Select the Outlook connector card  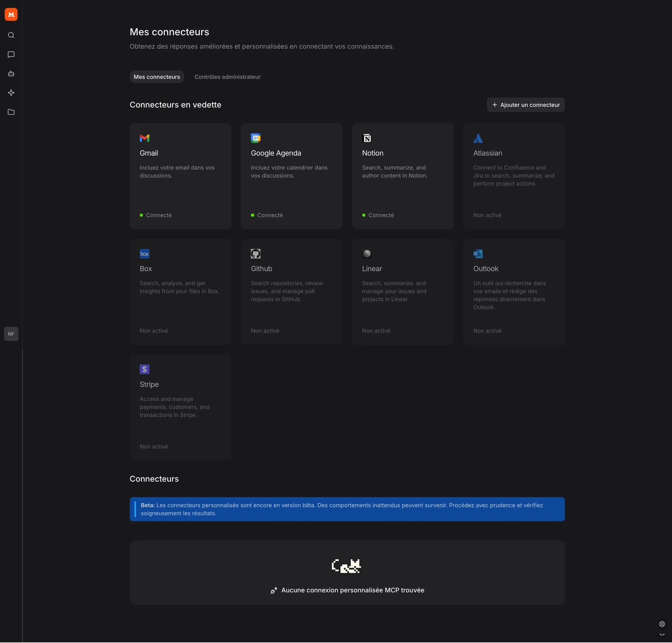514,291
